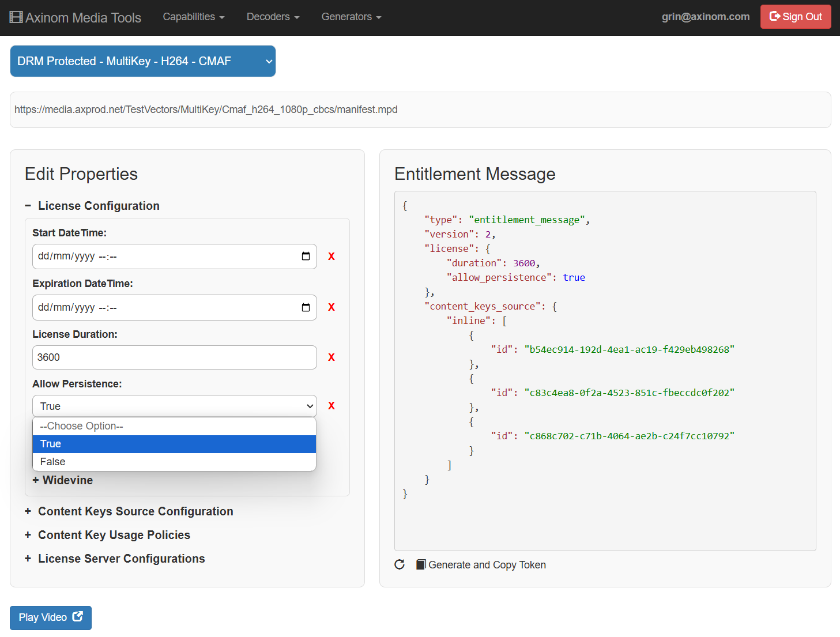Click the Axinom Media Tools logo
The height and width of the screenshot is (637, 840).
76,17
